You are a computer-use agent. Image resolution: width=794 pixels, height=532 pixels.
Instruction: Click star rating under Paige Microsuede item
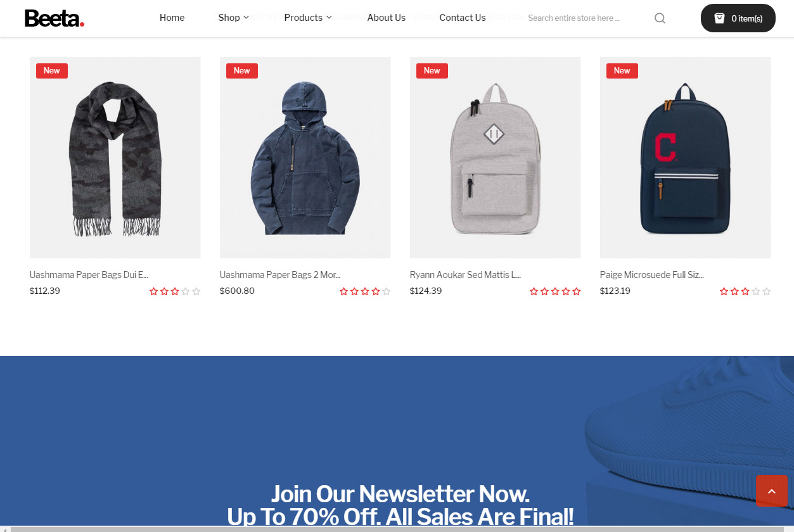[745, 291]
